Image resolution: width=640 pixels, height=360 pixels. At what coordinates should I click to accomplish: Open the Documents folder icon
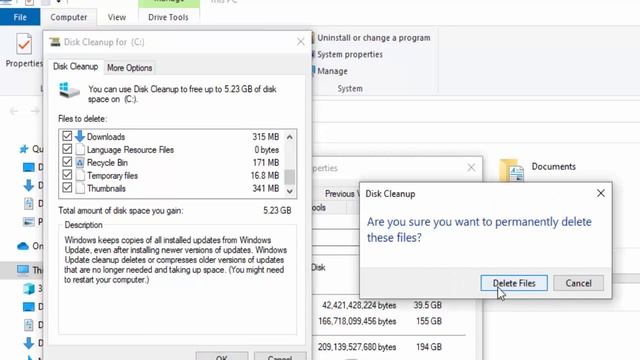pos(511,170)
